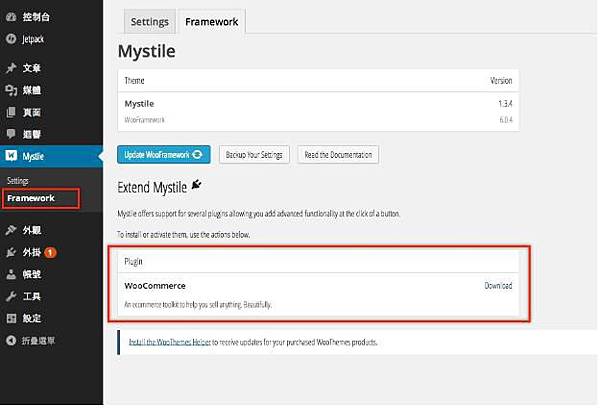Image resolution: width=600 pixels, height=408 pixels.
Task: Click the 外觀 appearance brush icon
Action: pos(10,231)
